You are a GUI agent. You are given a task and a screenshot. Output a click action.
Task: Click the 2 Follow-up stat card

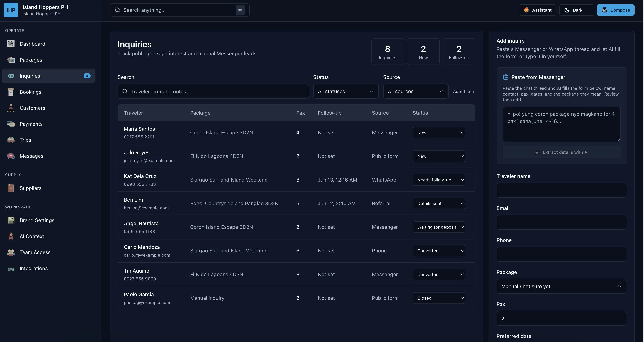[459, 52]
